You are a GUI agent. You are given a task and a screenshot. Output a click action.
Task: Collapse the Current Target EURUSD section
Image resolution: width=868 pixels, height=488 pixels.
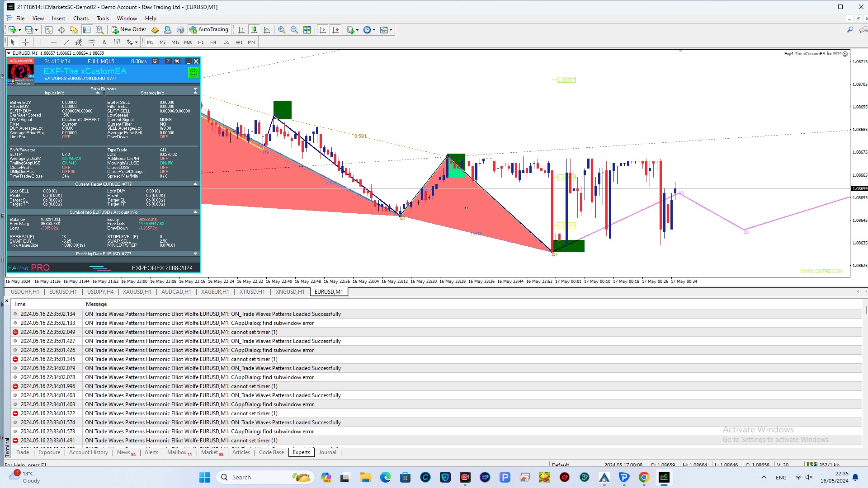[x=195, y=184]
